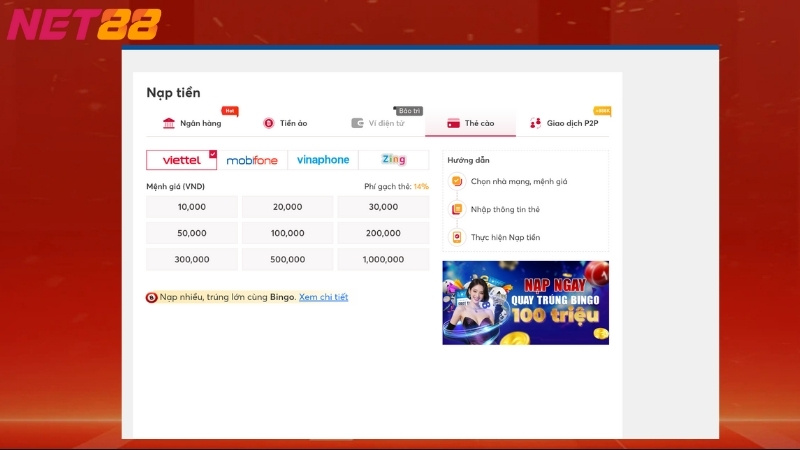Select the Ví điện tử tab
800x450 pixels.
click(378, 123)
